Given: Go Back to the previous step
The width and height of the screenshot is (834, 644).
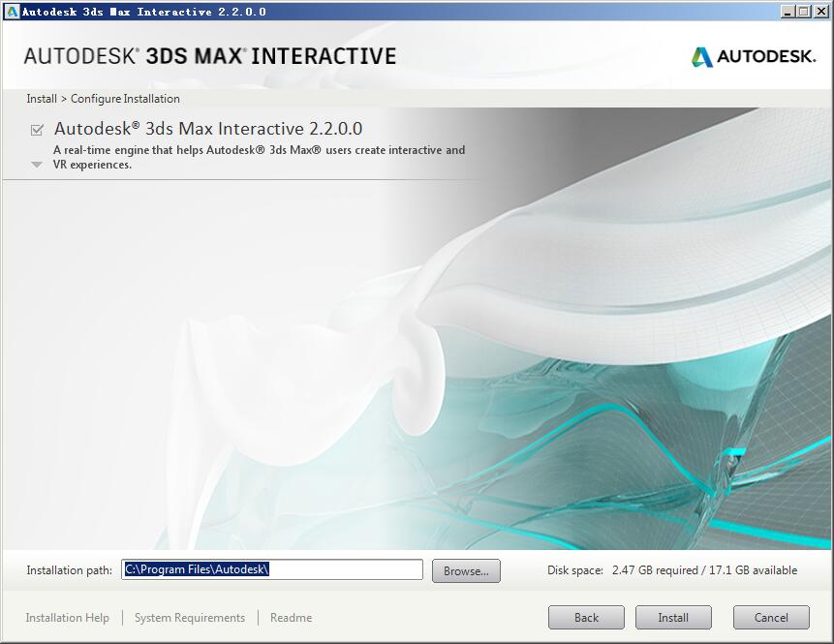Looking at the screenshot, I should pyautogui.click(x=586, y=618).
